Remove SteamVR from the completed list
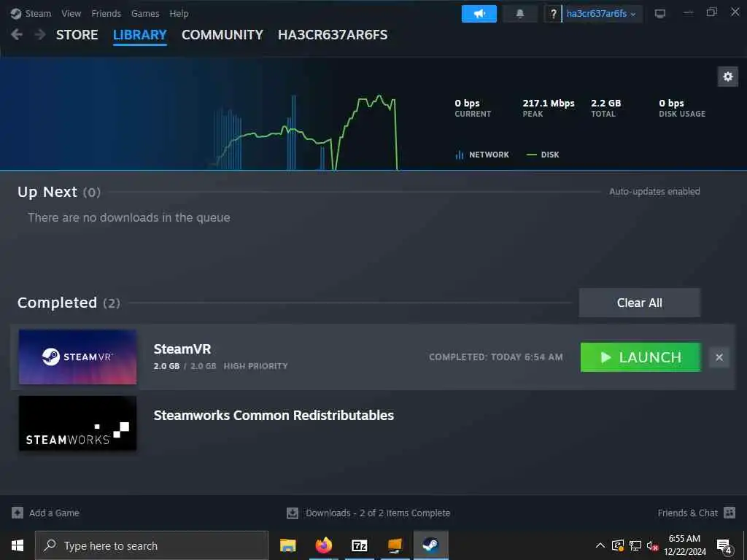747x560 pixels. [719, 357]
